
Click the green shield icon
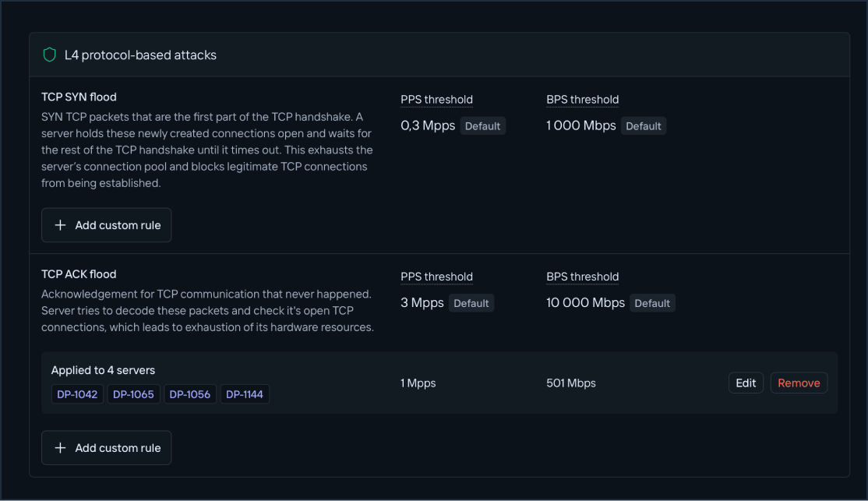click(x=50, y=55)
